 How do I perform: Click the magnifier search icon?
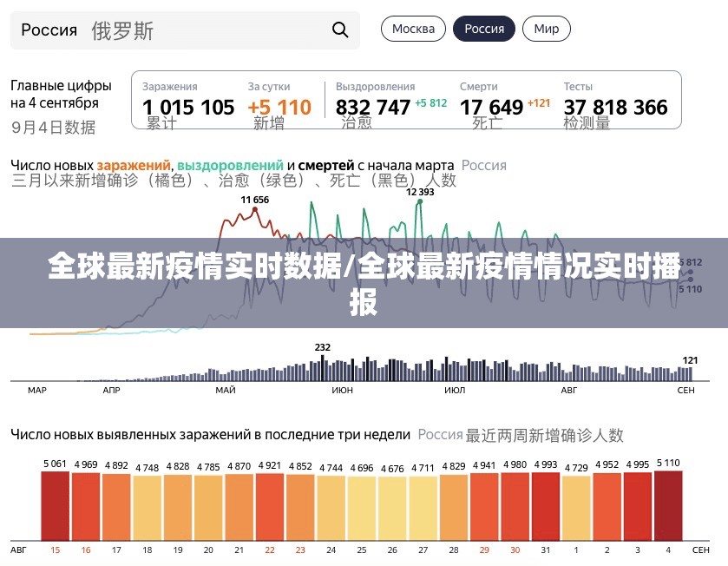[x=340, y=30]
